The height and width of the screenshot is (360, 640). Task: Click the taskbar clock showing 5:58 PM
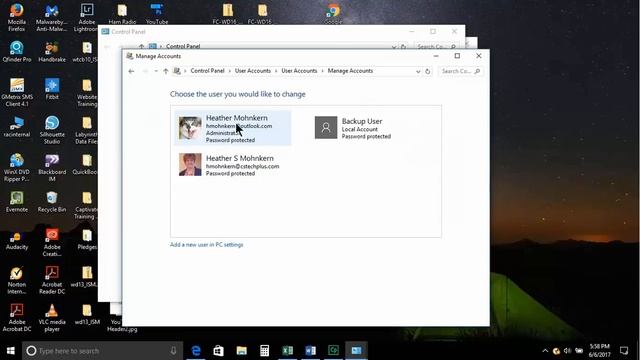[x=599, y=351]
